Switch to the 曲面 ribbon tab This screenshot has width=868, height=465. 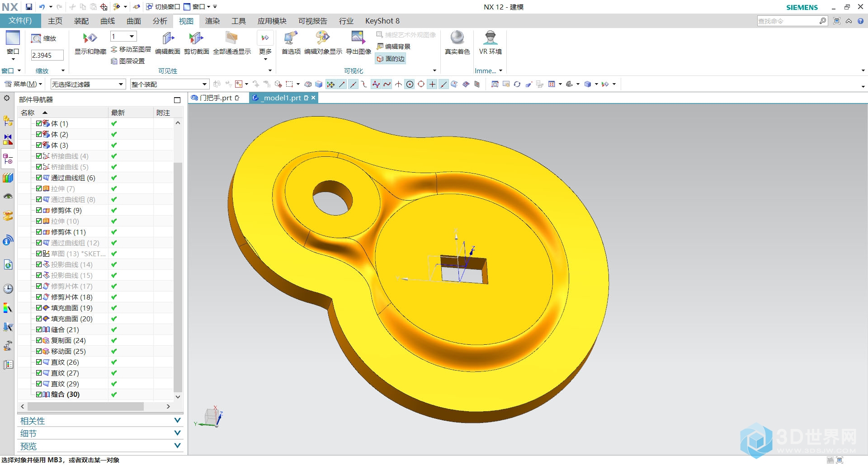coord(134,21)
